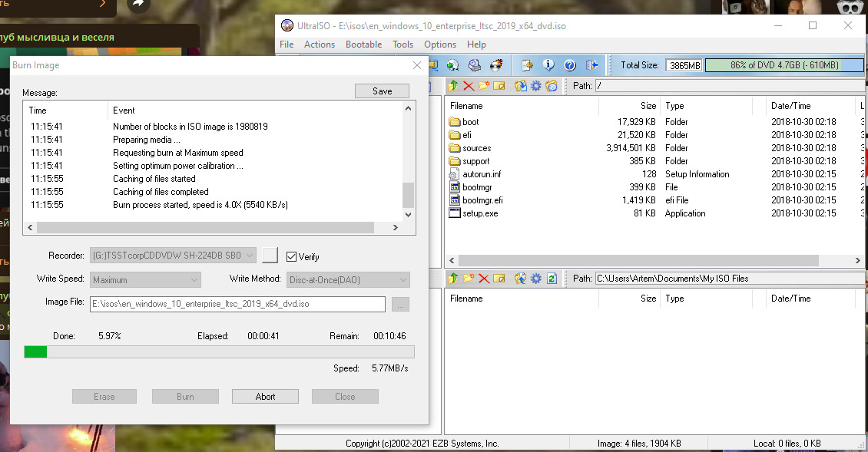Click the Exit door icon in the toolbar
The height and width of the screenshot is (452, 868).
click(x=591, y=65)
